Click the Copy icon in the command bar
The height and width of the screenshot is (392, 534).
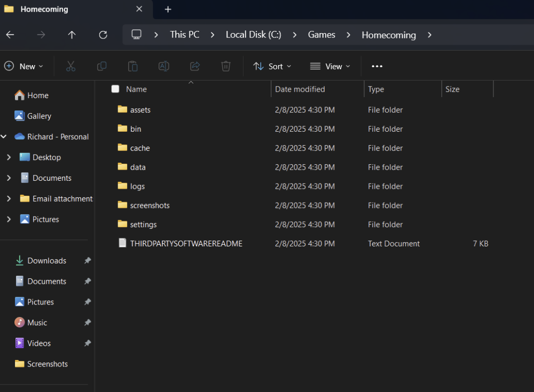(x=101, y=66)
